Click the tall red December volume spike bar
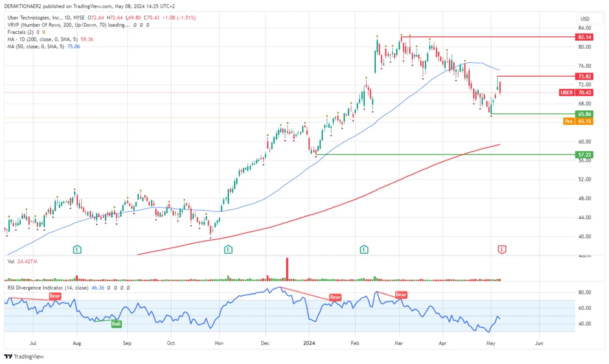Screen dimensions: 609x364 [x=287, y=267]
